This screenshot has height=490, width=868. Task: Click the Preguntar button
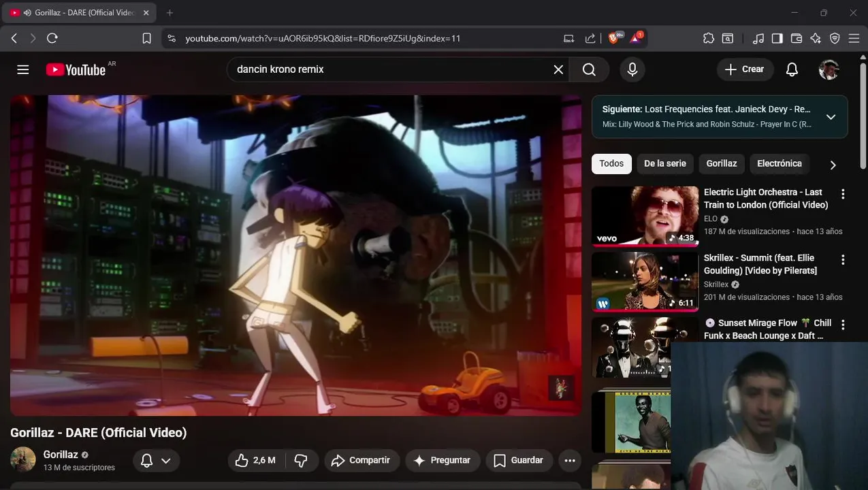[443, 461]
